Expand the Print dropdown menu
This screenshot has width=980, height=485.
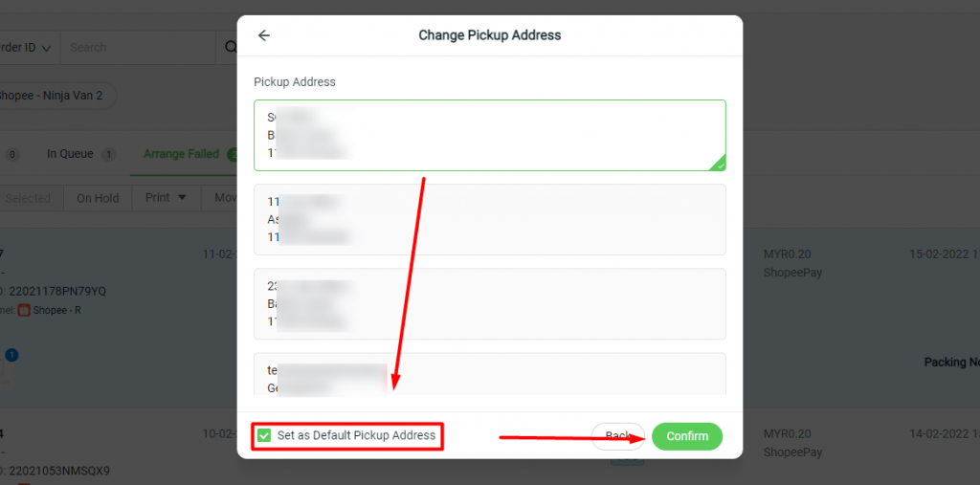point(166,197)
